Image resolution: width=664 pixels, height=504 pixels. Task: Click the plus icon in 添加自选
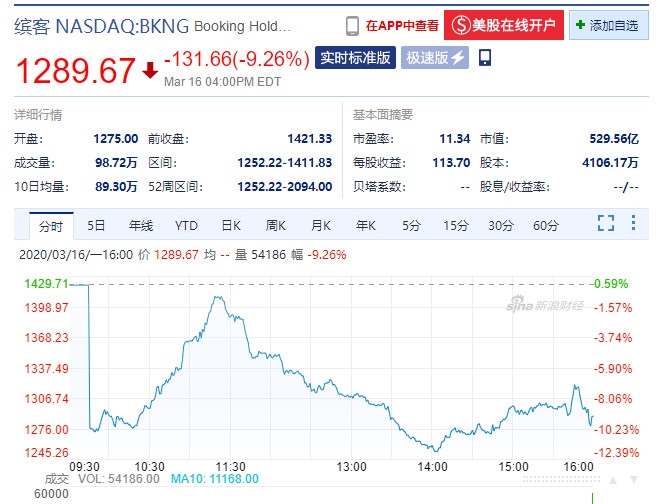click(580, 25)
